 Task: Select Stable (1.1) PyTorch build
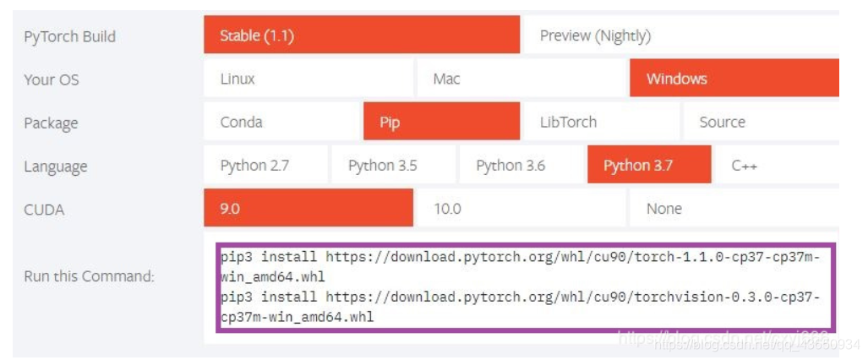click(x=361, y=35)
